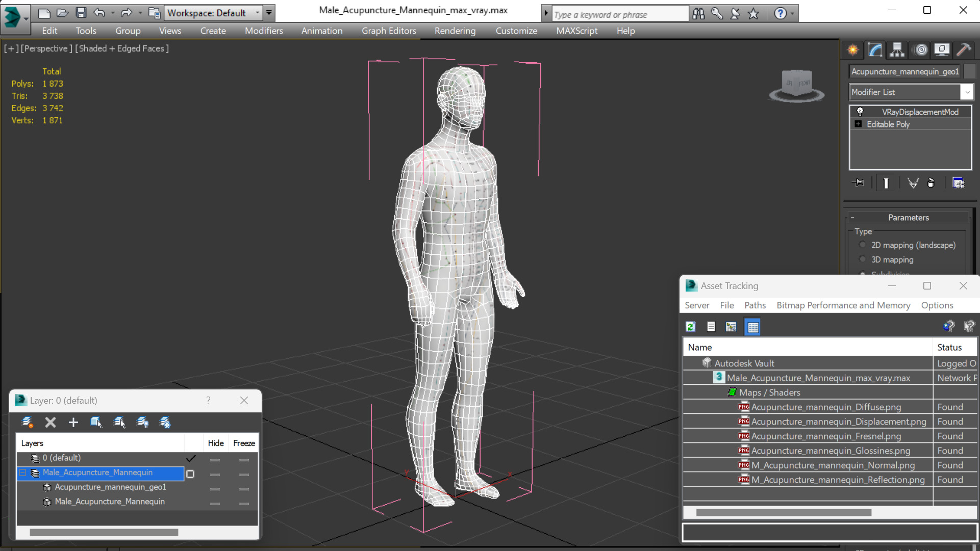Click Hide/Unhide All Layers icon
This screenshot has width=980, height=551.
[142, 422]
